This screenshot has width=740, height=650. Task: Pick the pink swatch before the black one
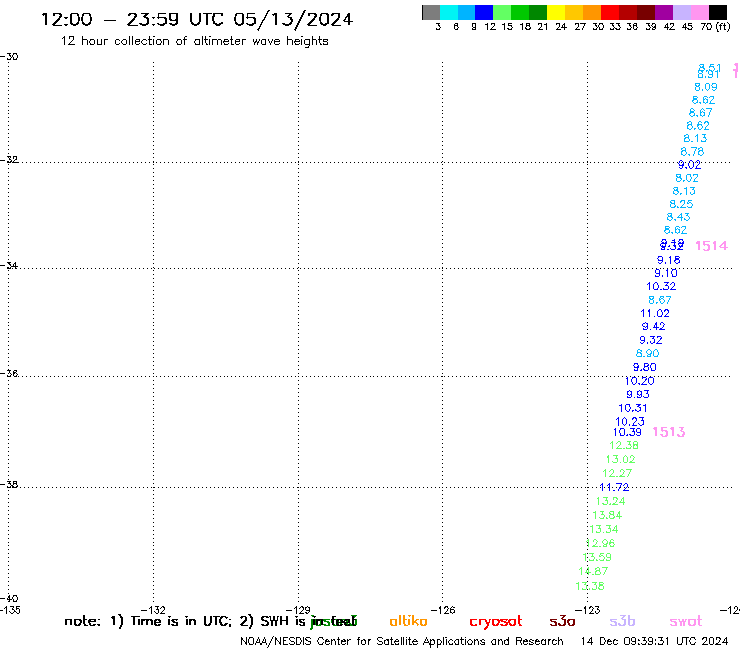(x=700, y=12)
